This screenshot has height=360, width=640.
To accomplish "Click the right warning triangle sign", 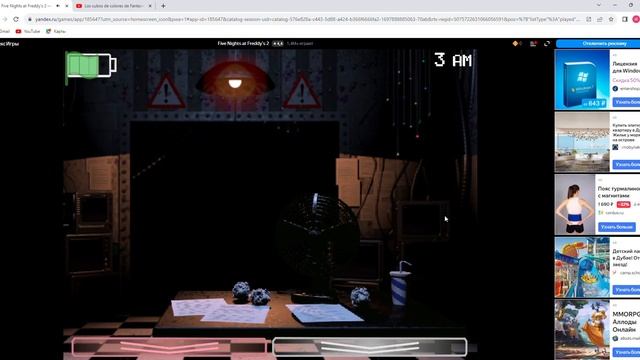I will 302,91.
